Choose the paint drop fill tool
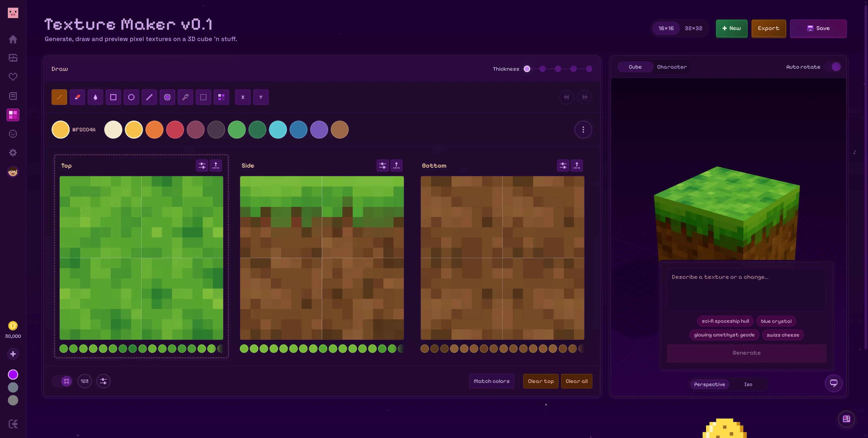The image size is (868, 438). [95, 97]
